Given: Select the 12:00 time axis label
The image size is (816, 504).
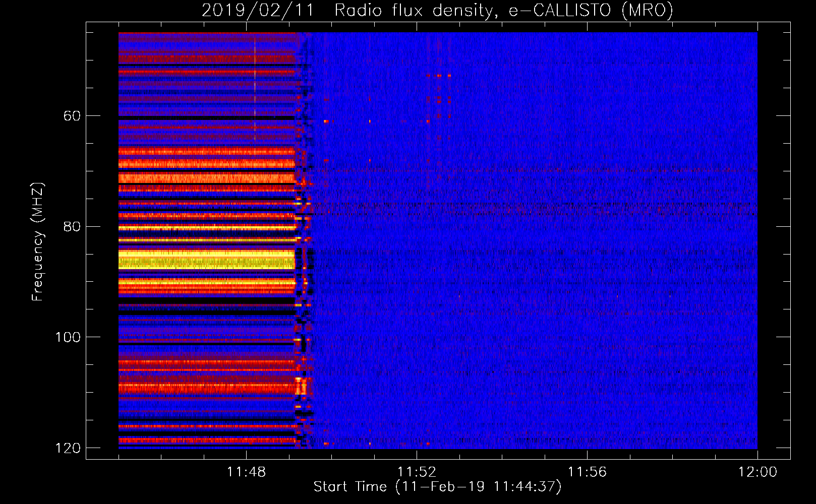Looking at the screenshot, I should coord(757,472).
